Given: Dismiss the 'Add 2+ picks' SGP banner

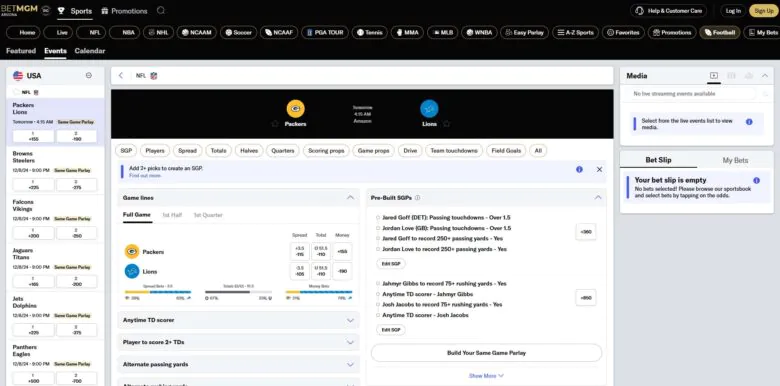Looking at the screenshot, I should click(x=599, y=169).
